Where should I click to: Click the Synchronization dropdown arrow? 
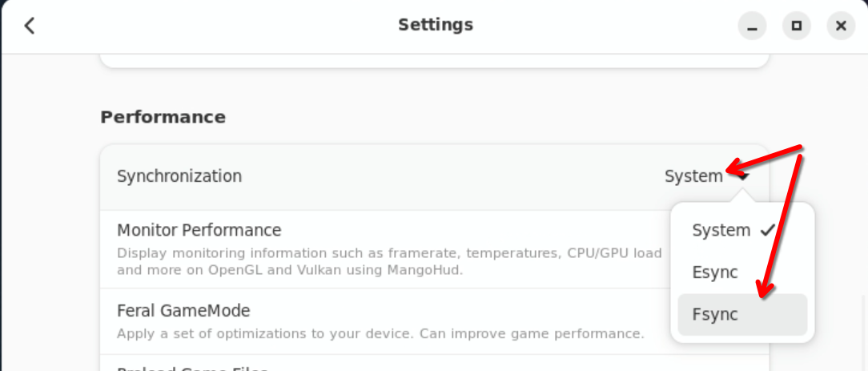743,177
